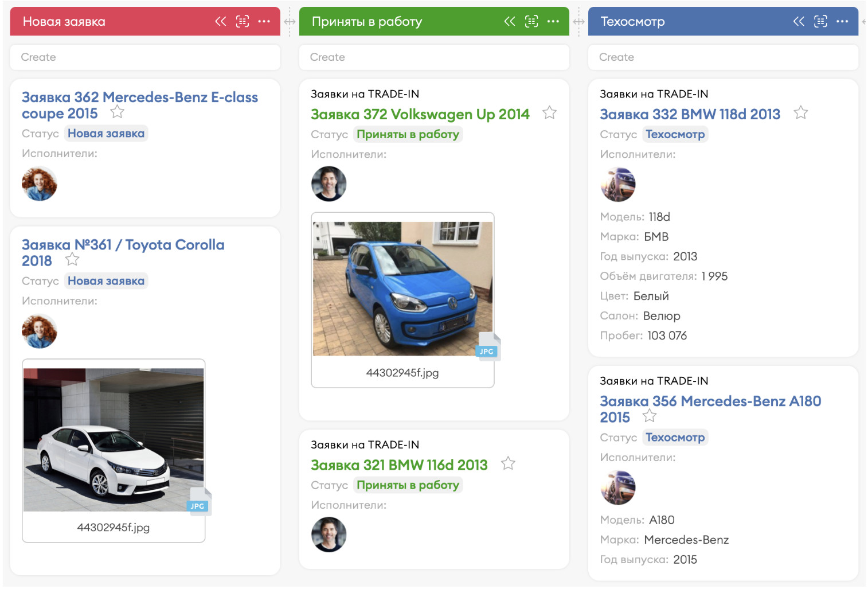Image resolution: width=868 pixels, height=593 pixels.
Task: Open more options for Техосмотр column
Action: (x=842, y=22)
